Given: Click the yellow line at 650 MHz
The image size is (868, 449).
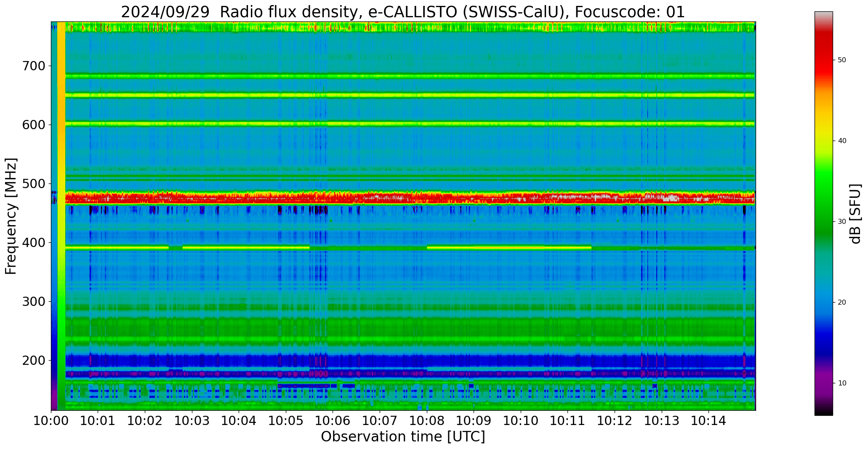Looking at the screenshot, I should tap(410, 95).
